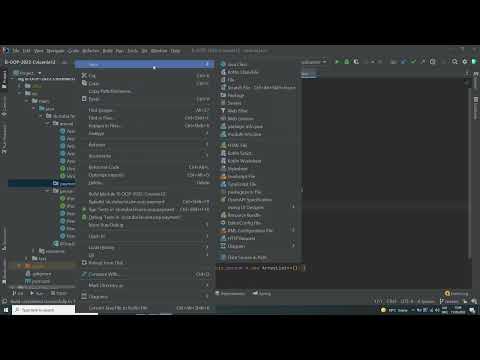The height and width of the screenshot is (360, 480).
Task: Choose Web Listener in New submenu
Action: coord(259,118)
